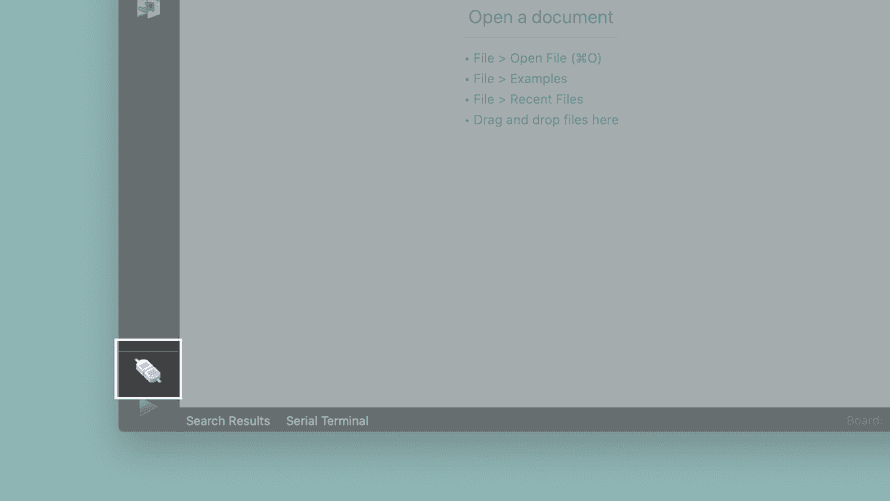Screen dimensions: 890x501
Task: Click the Board label in status bar
Action: pos(863,421)
